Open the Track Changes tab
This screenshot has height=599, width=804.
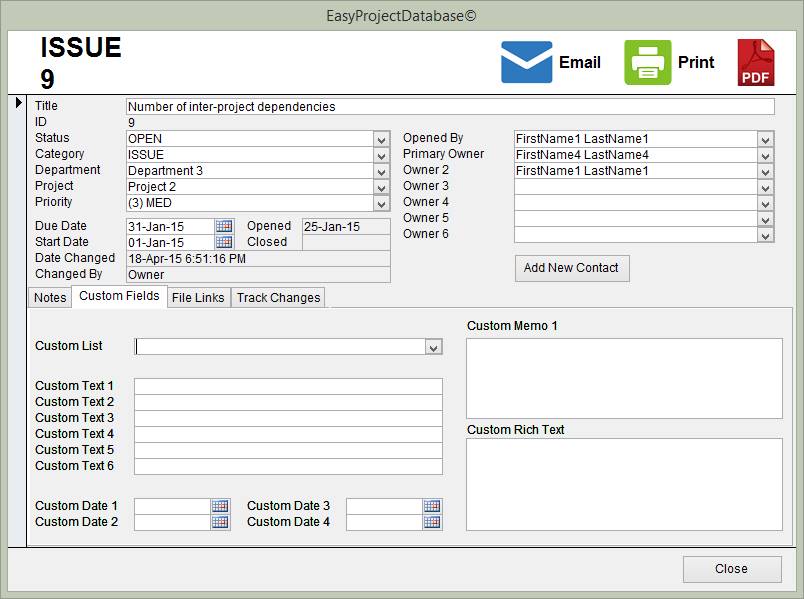coord(278,297)
